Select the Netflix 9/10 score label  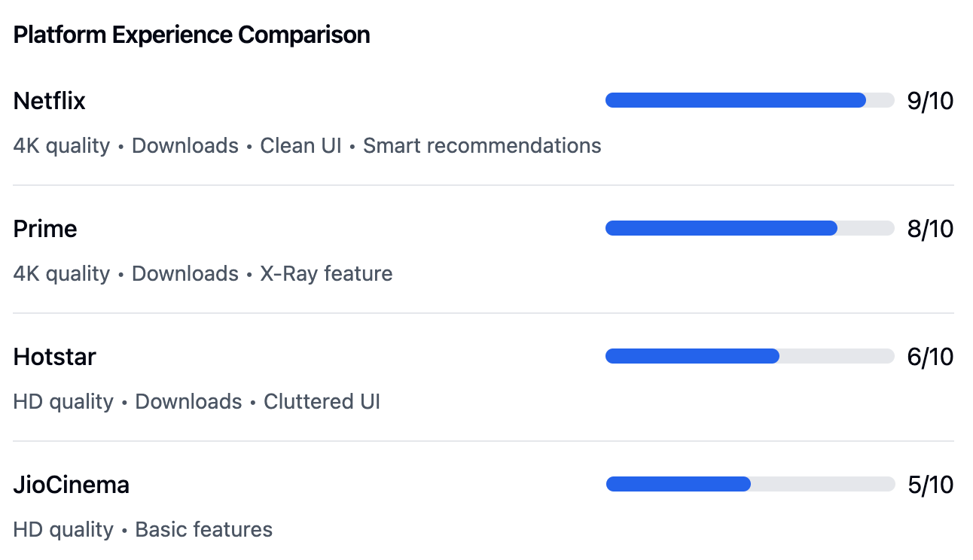coord(931,101)
